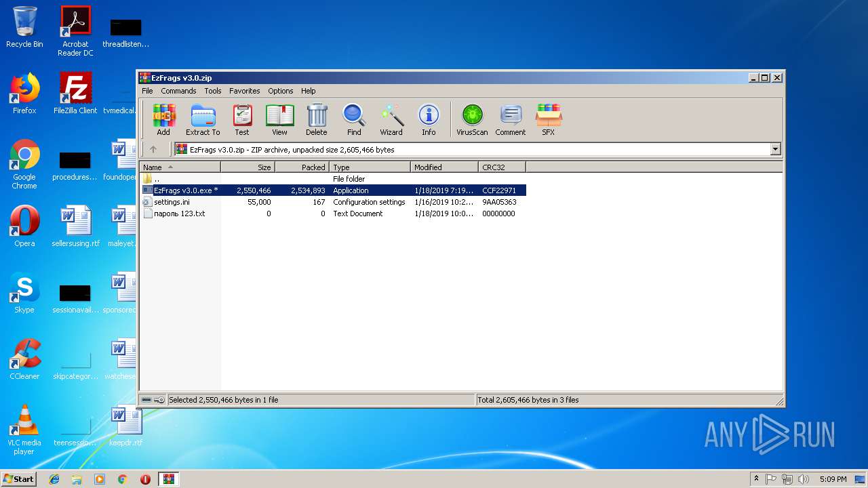This screenshot has height=488, width=868.
Task: Show hidden tray icons arrow
Action: click(757, 479)
